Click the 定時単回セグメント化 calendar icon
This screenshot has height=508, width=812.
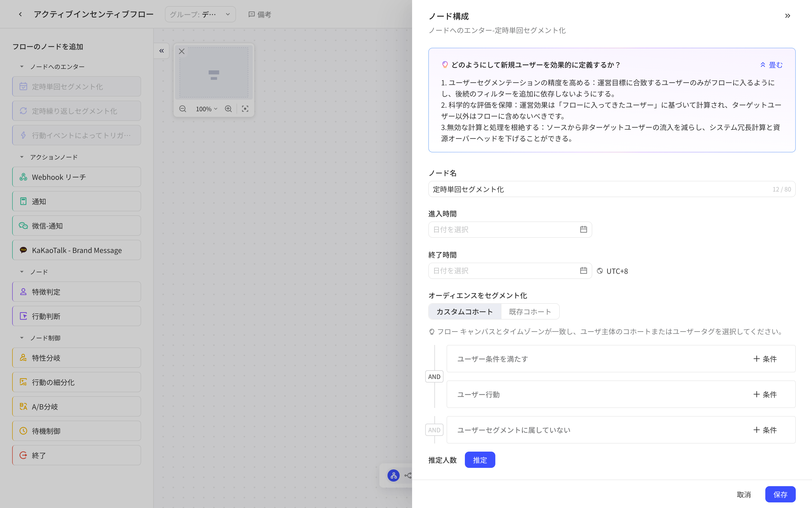click(23, 86)
